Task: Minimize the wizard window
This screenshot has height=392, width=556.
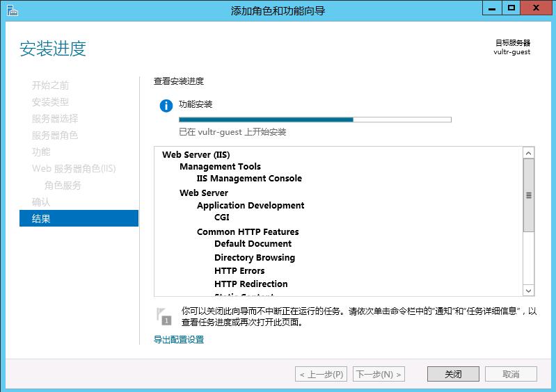Action: (x=492, y=8)
